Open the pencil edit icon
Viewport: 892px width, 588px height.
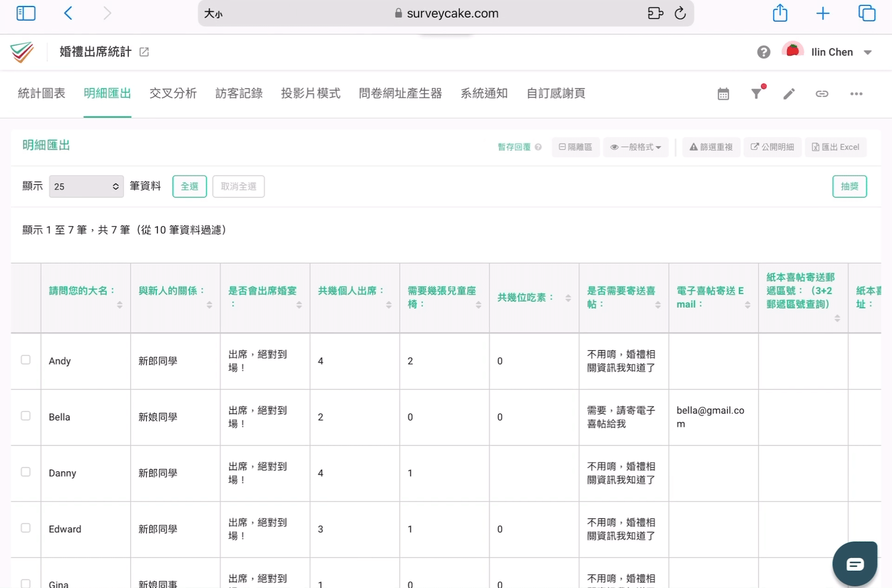click(x=789, y=94)
